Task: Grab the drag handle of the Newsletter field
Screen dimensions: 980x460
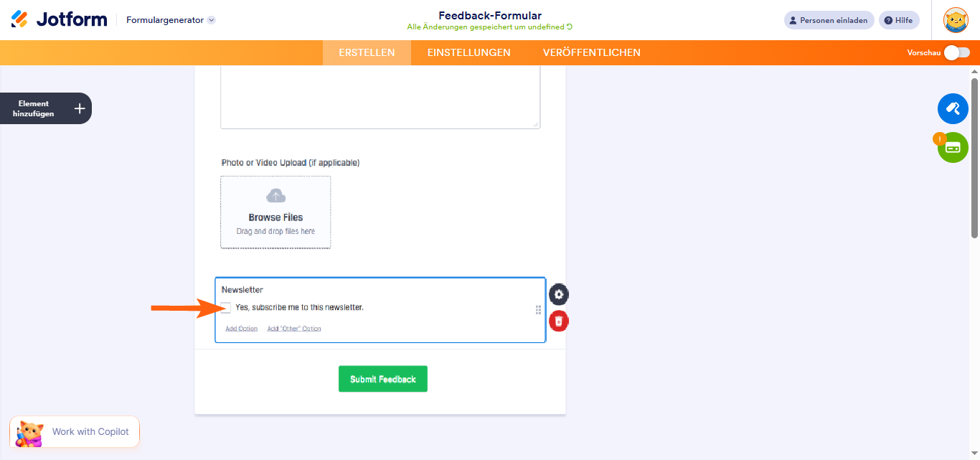Action: [538, 310]
